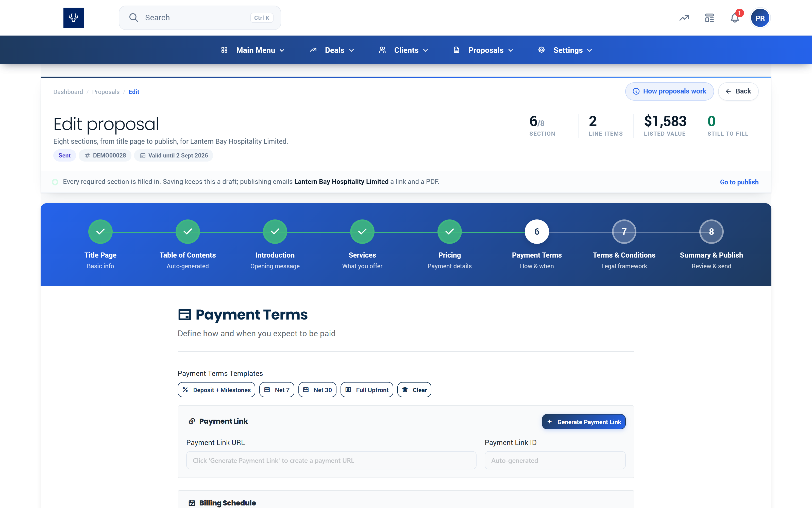Go to completed Table of Contents step
Viewport: 812px width, 508px height.
(188, 231)
